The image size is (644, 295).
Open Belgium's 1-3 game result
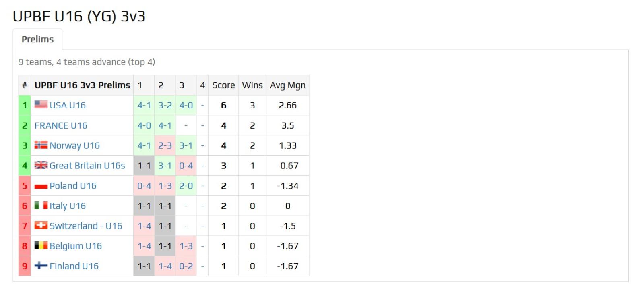pyautogui.click(x=186, y=246)
